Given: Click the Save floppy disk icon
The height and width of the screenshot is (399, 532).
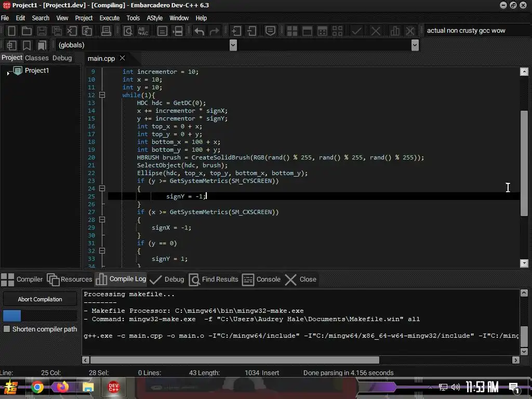Looking at the screenshot, I should [42, 31].
